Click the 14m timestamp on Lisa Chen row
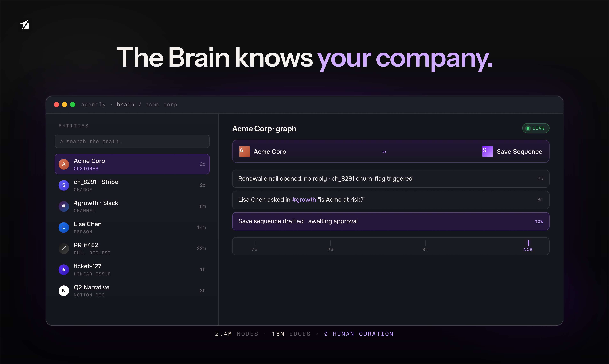 point(201,227)
